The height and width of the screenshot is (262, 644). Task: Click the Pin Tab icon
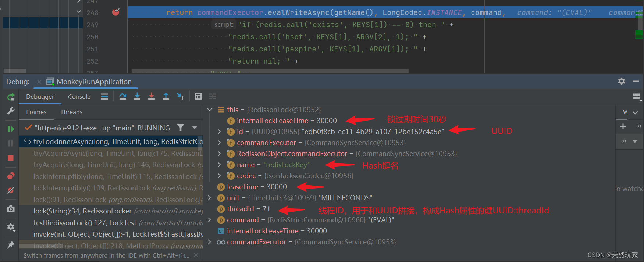click(x=11, y=245)
